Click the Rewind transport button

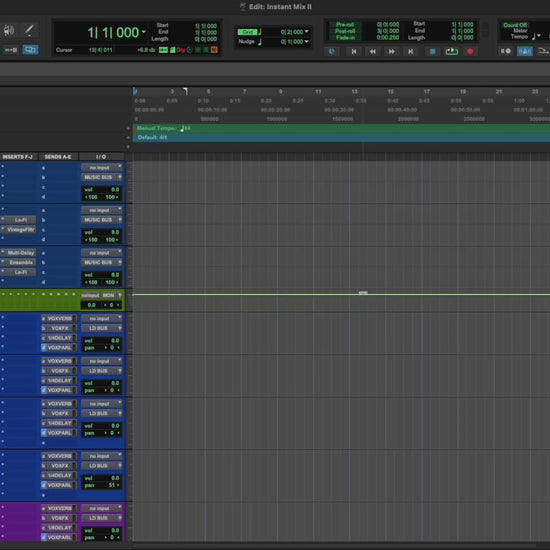point(373,52)
